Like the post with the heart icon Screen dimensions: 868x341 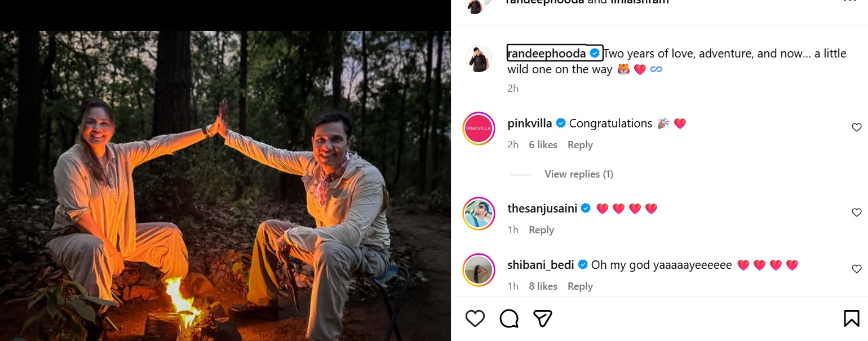(x=475, y=319)
